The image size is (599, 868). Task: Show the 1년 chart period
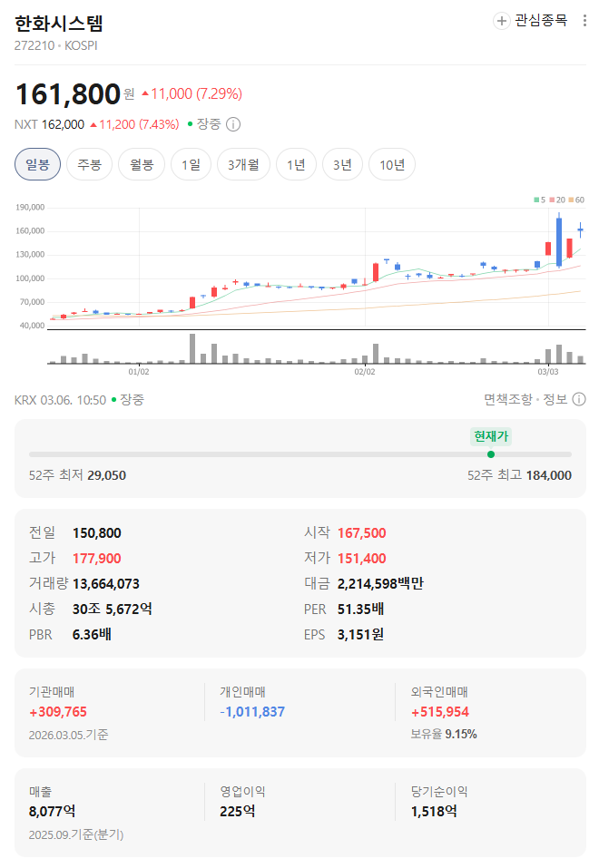pyautogui.click(x=297, y=164)
